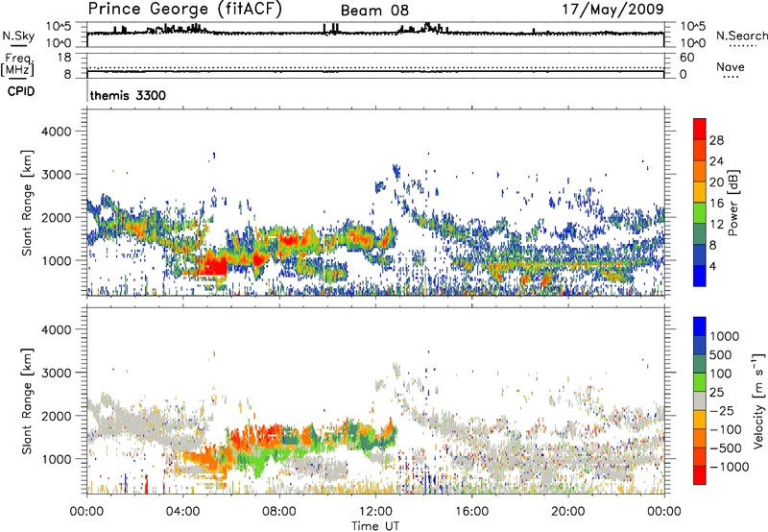Click the 'themis 3300' text
Screen dimensions: 768x532
tap(128, 95)
